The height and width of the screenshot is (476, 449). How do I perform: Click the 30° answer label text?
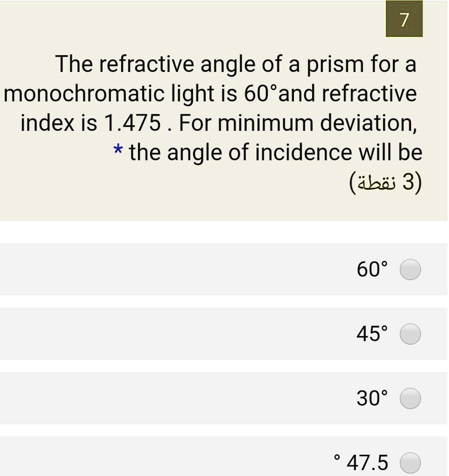click(x=371, y=398)
